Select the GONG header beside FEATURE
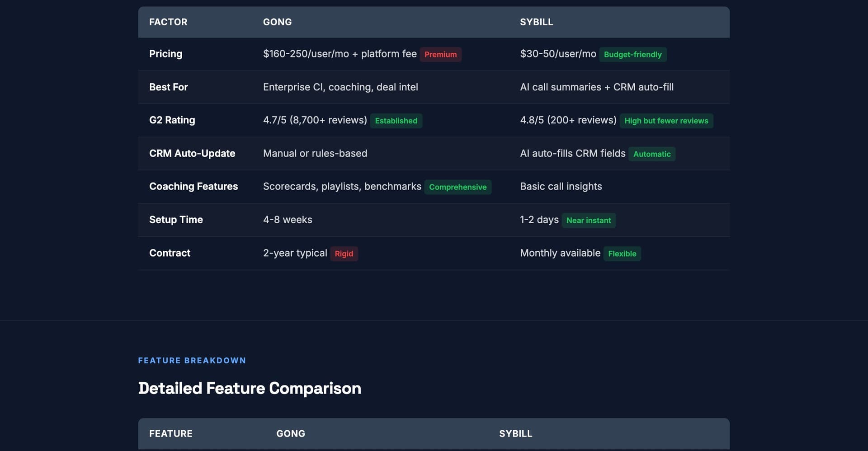This screenshot has height=451, width=868. [291, 434]
